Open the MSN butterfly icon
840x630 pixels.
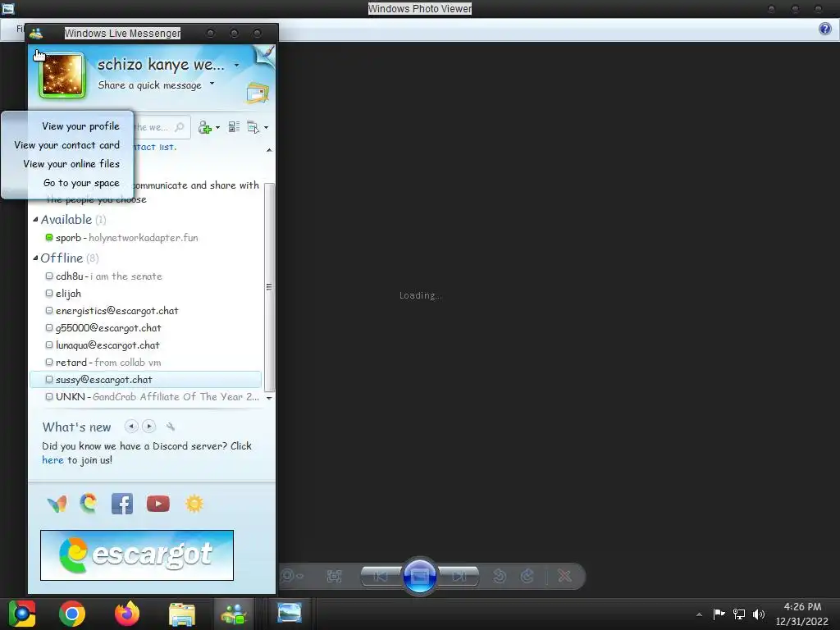(57, 504)
